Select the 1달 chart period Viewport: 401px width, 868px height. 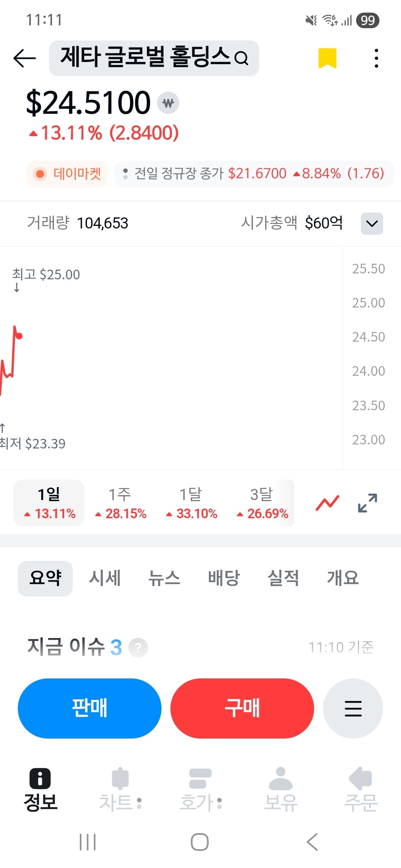point(191,503)
